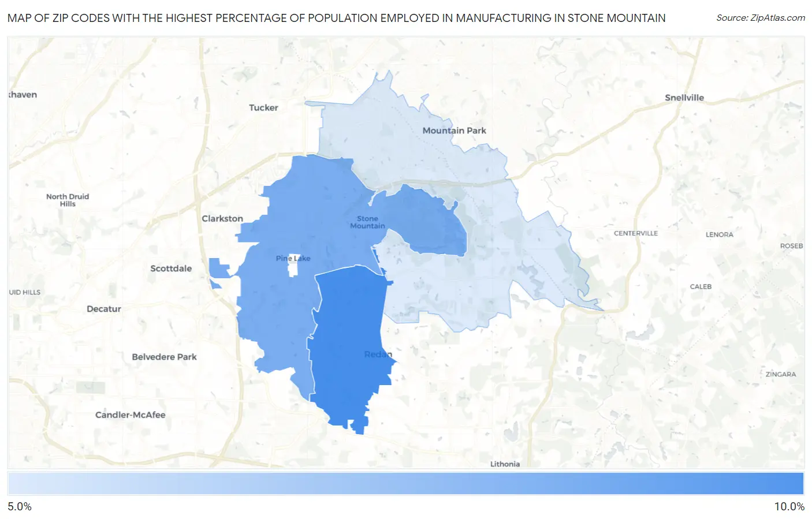This screenshot has width=812, height=519.
Task: Click the CALEB map label
Action: (701, 286)
